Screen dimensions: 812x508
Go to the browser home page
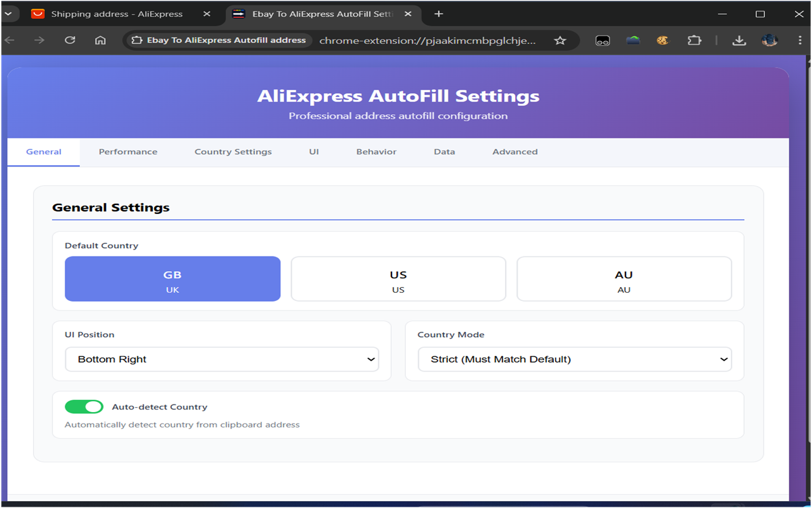(100, 40)
